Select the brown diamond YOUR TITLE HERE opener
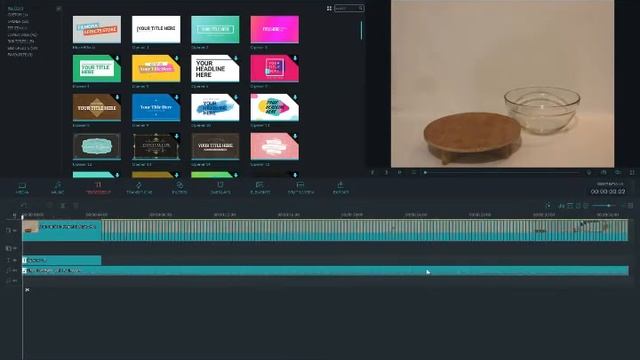 pos(97,107)
